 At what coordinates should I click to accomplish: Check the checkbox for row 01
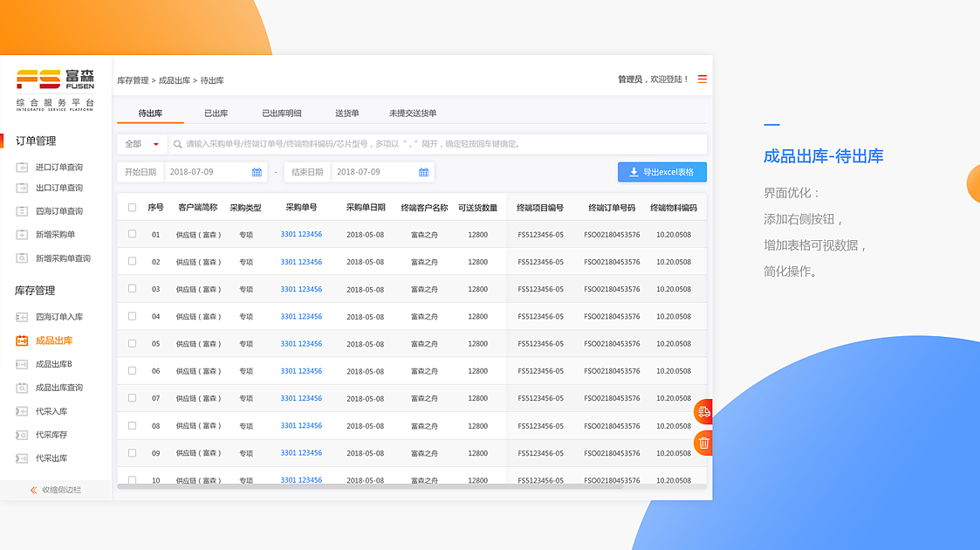(132, 234)
